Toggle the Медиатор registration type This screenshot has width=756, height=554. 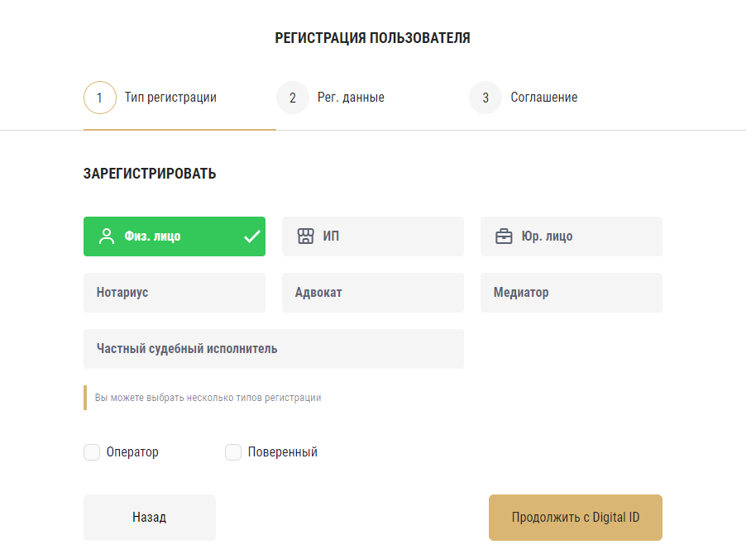click(x=571, y=292)
